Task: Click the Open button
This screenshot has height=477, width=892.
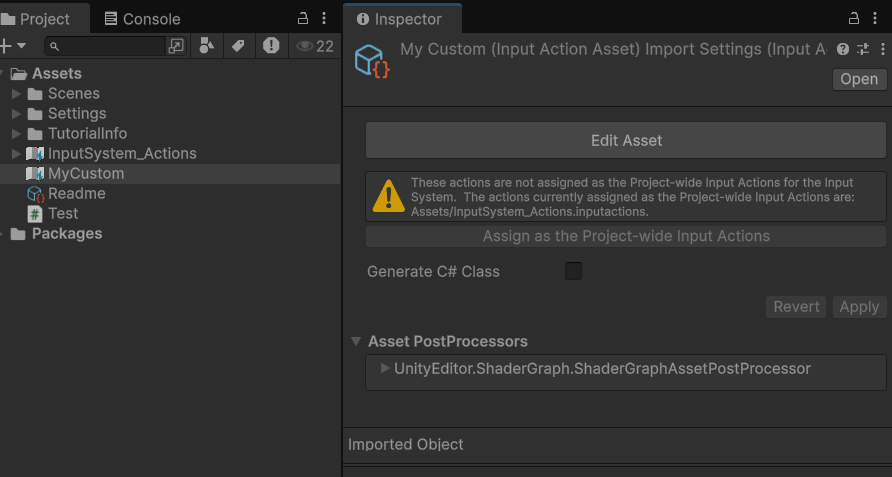Action: click(x=860, y=79)
